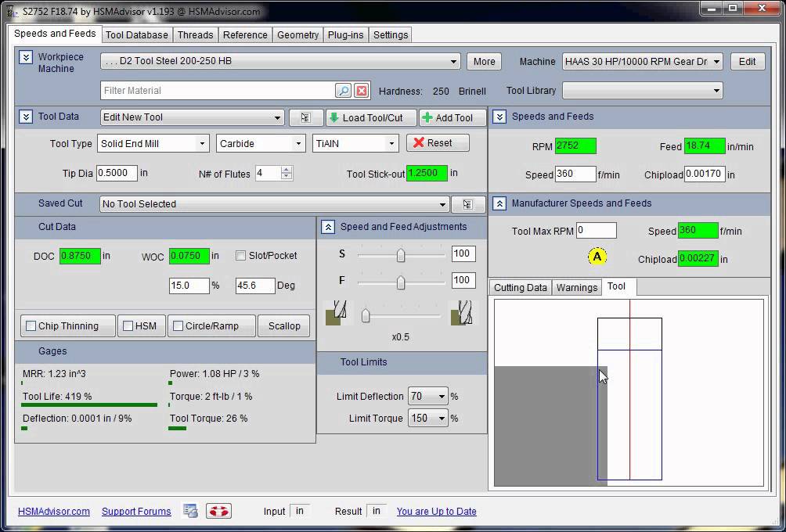Image resolution: width=786 pixels, height=532 pixels.
Task: Click the Scallop button
Action: [x=283, y=326]
